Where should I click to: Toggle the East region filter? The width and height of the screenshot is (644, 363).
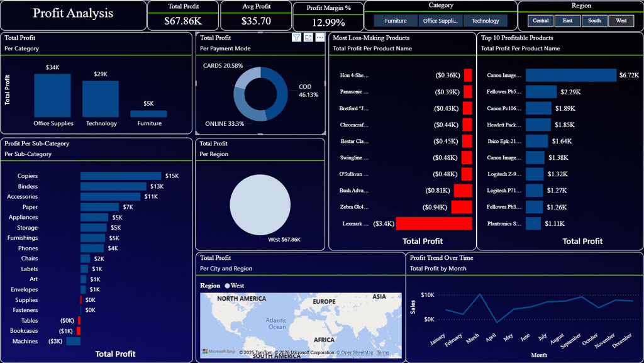(567, 21)
